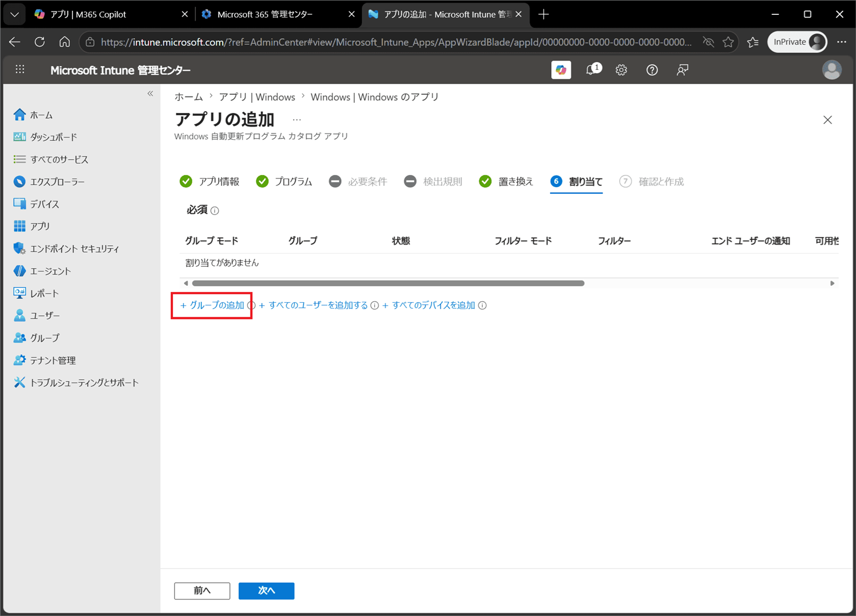Switch to the 検出規則 step
The width and height of the screenshot is (856, 616).
click(433, 181)
